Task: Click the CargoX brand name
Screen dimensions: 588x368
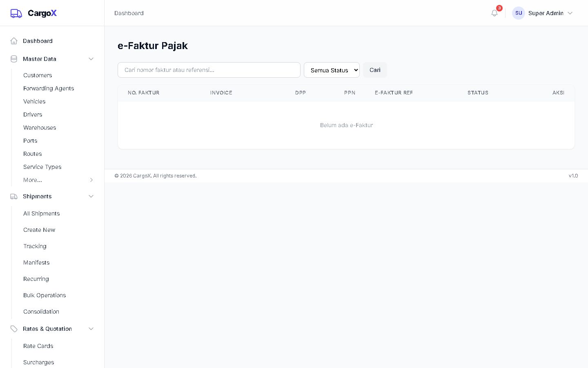Action: pyautogui.click(x=42, y=13)
